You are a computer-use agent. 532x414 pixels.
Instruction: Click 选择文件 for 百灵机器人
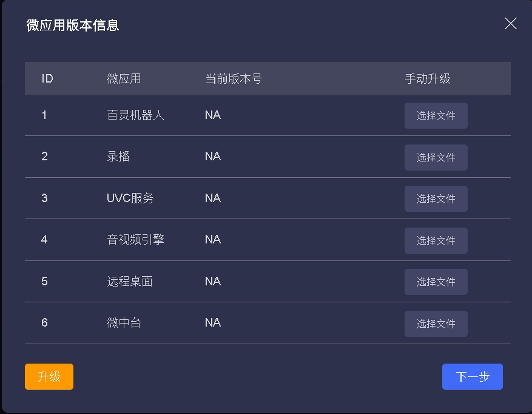pos(436,116)
